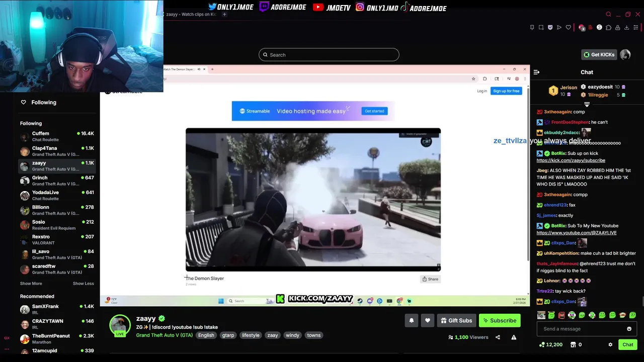Open Billionn channel in Following list
644x362 pixels.
57,210
